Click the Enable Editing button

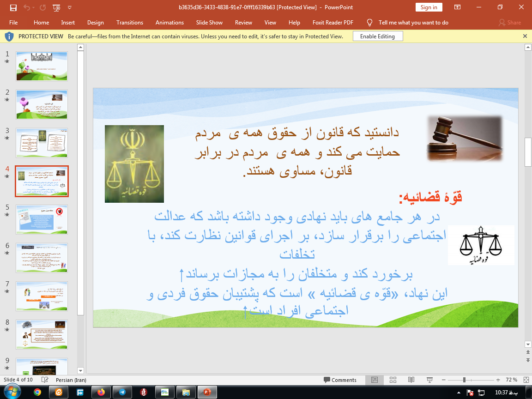coord(377,36)
